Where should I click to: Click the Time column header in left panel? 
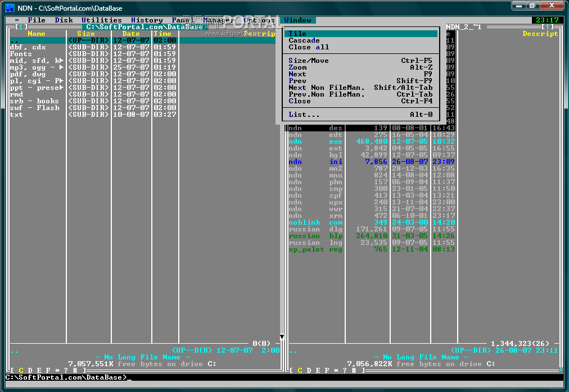[162, 34]
